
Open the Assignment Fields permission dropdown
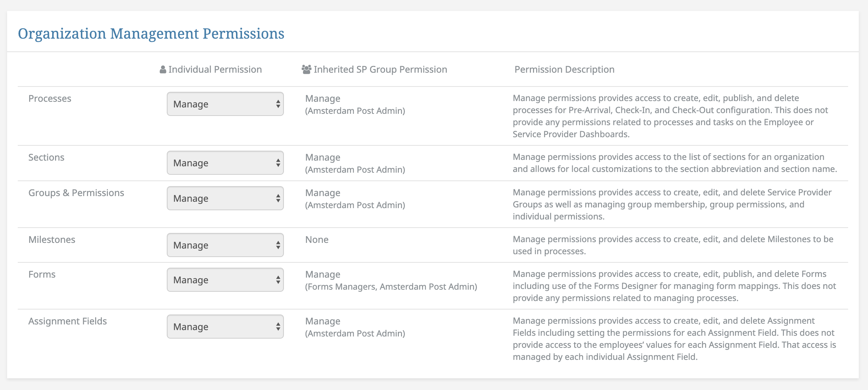(x=225, y=327)
